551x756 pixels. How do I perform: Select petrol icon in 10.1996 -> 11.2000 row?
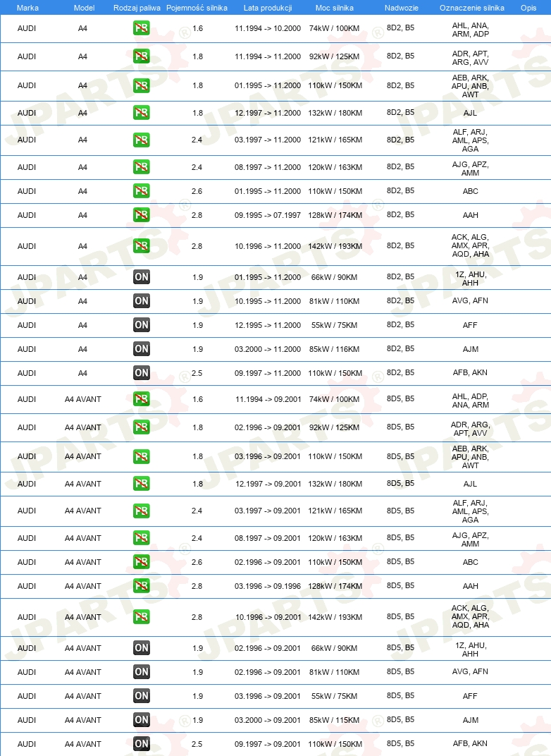(x=141, y=246)
